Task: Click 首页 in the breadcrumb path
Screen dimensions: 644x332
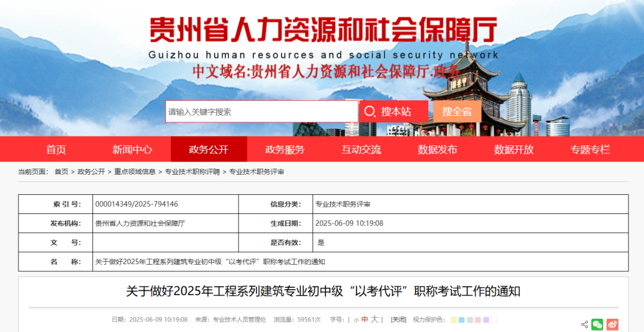Action: pos(61,172)
